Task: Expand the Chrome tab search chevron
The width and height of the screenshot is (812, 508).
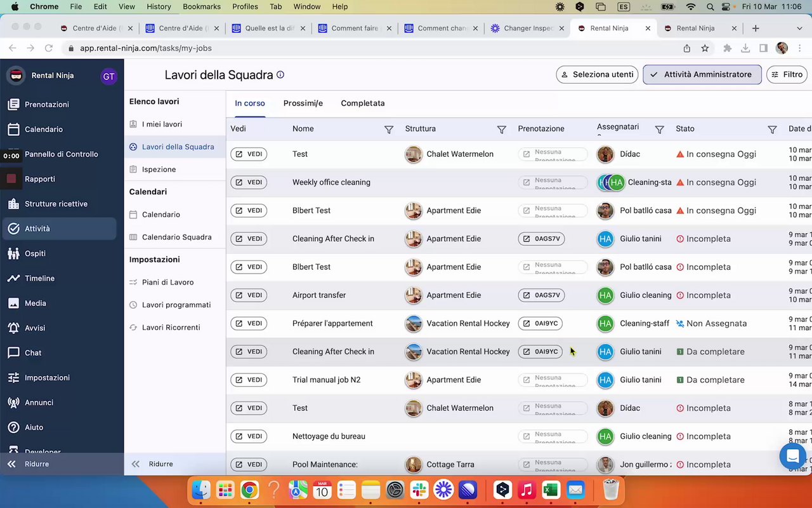Action: click(x=799, y=29)
